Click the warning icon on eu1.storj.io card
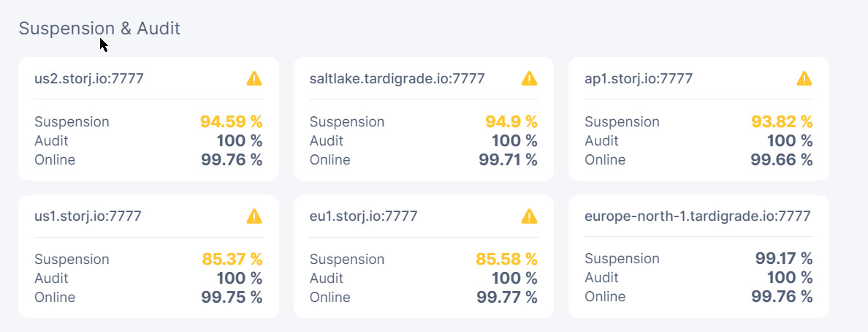The height and width of the screenshot is (332, 868). [x=529, y=216]
